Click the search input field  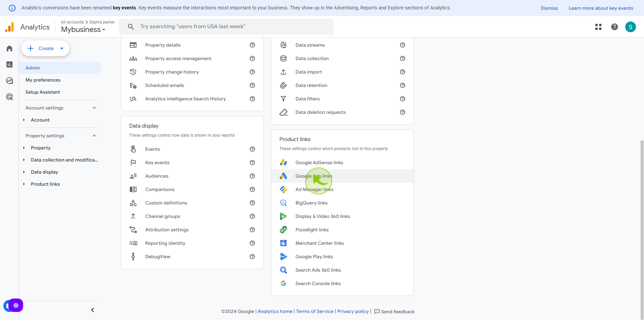226,27
